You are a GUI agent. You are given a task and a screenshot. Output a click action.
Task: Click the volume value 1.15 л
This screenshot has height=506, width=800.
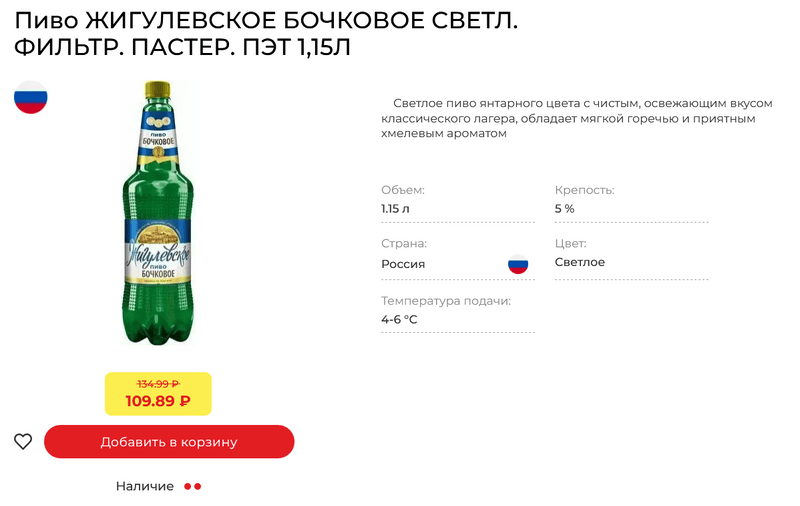(395, 209)
